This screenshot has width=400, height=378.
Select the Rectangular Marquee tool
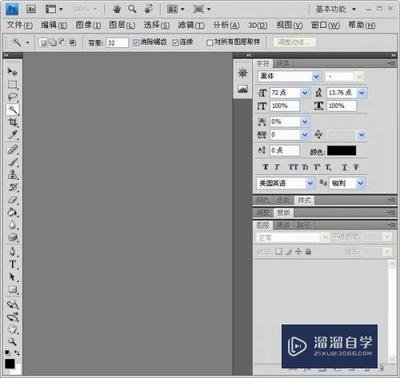[12, 84]
